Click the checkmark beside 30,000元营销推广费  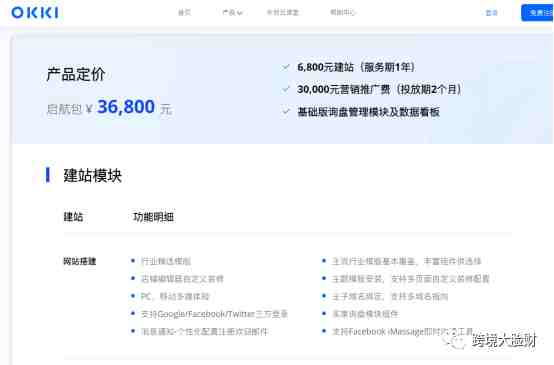pos(286,89)
